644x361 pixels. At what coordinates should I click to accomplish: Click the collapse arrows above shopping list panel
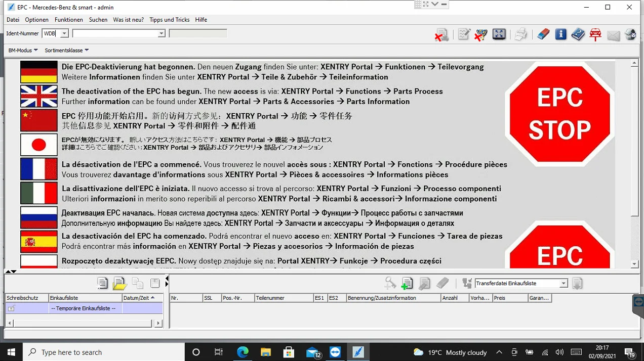(x=11, y=272)
